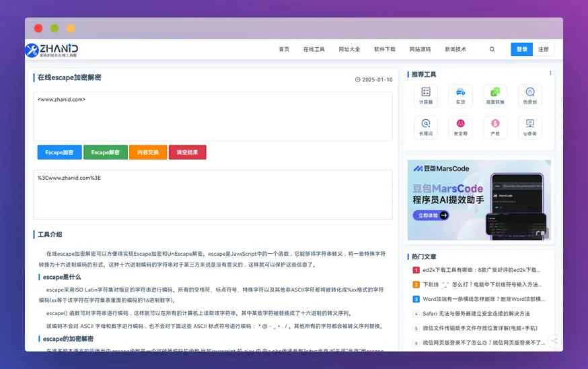Screen dimensions: 588x369
Task: Open the 车贷 car loan tool
Action: point(460,95)
